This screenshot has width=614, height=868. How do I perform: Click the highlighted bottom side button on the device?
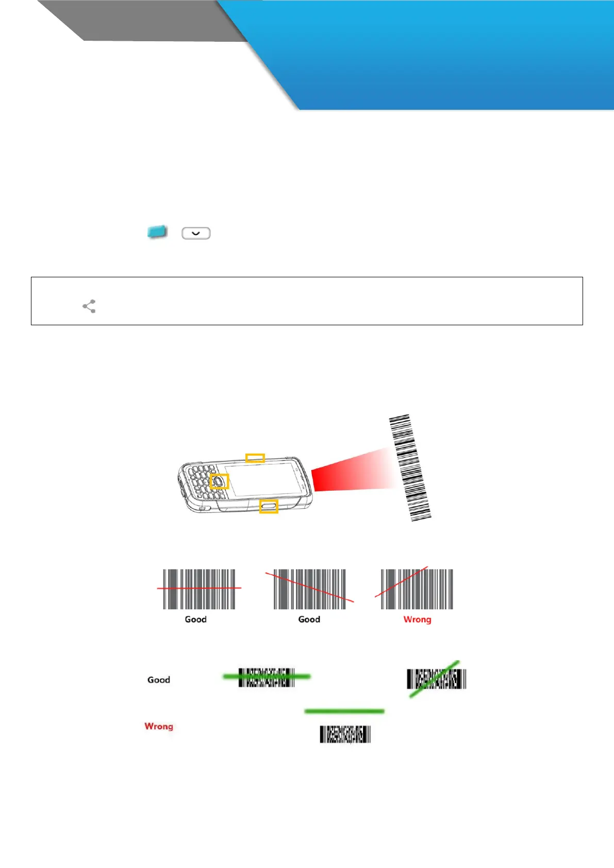[x=269, y=507]
